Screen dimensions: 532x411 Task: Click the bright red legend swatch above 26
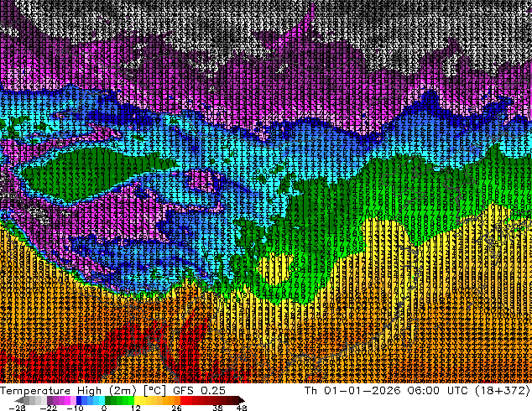(183, 400)
